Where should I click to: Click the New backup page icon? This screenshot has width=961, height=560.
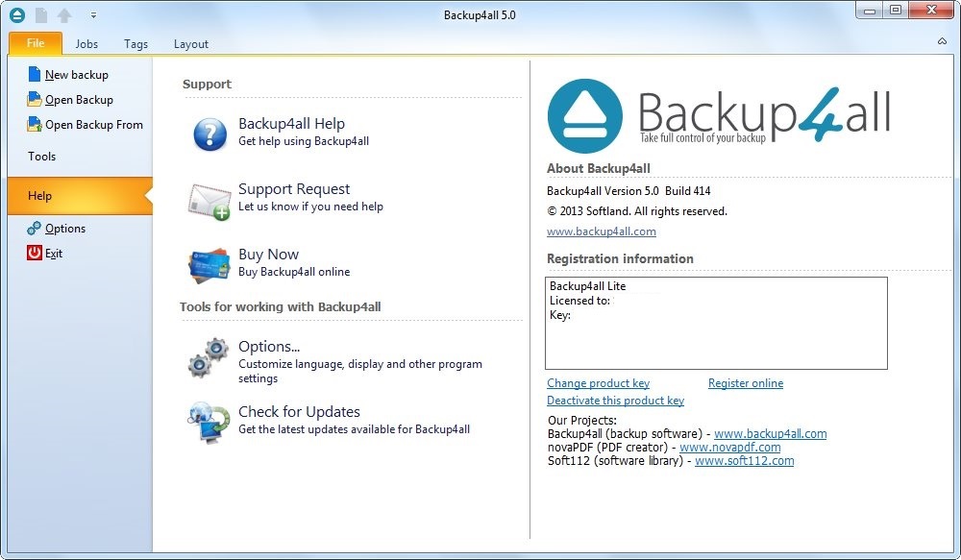[35, 74]
